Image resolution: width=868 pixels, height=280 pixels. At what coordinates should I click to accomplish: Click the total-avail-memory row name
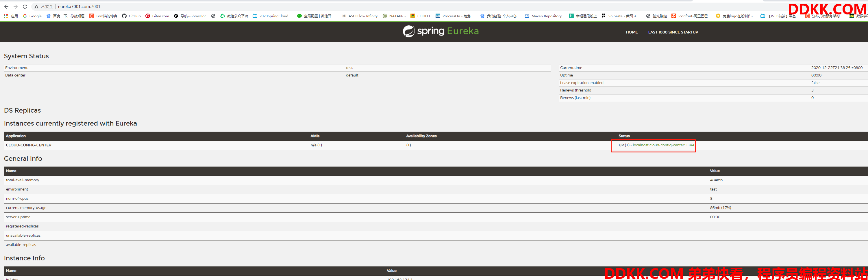pyautogui.click(x=23, y=180)
